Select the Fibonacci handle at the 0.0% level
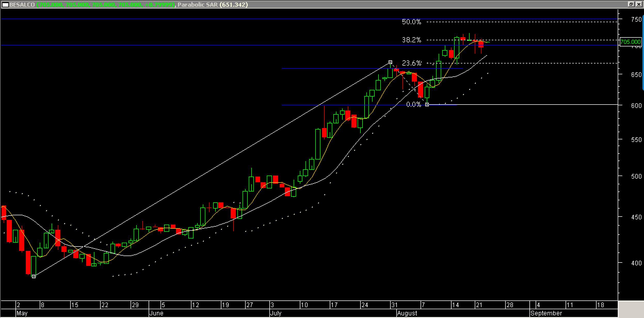The image size is (644, 318). pos(427,105)
